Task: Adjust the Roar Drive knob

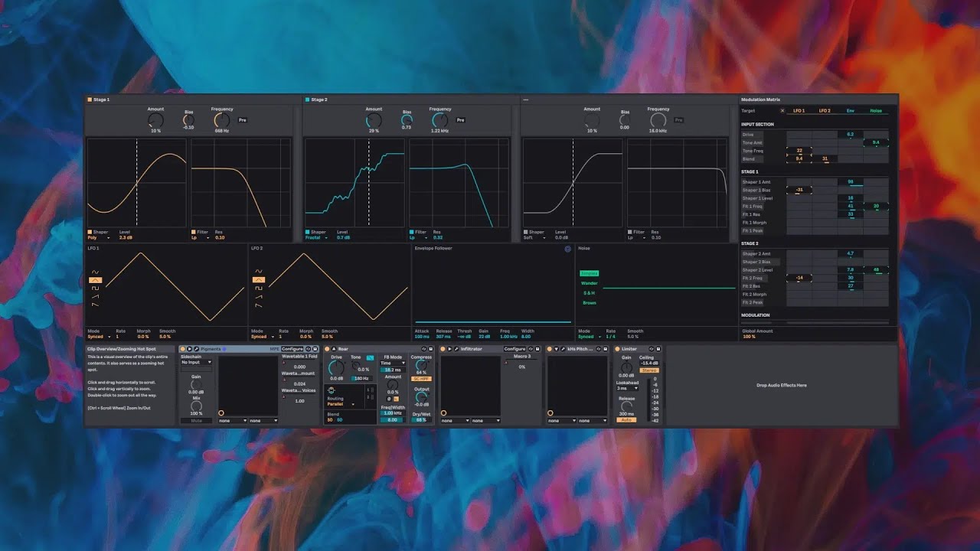Action: (336, 368)
